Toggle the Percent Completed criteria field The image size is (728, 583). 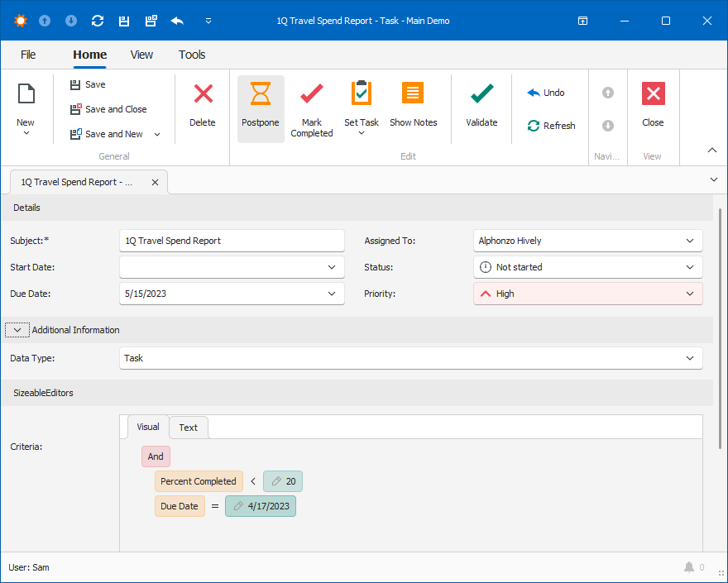coord(199,480)
